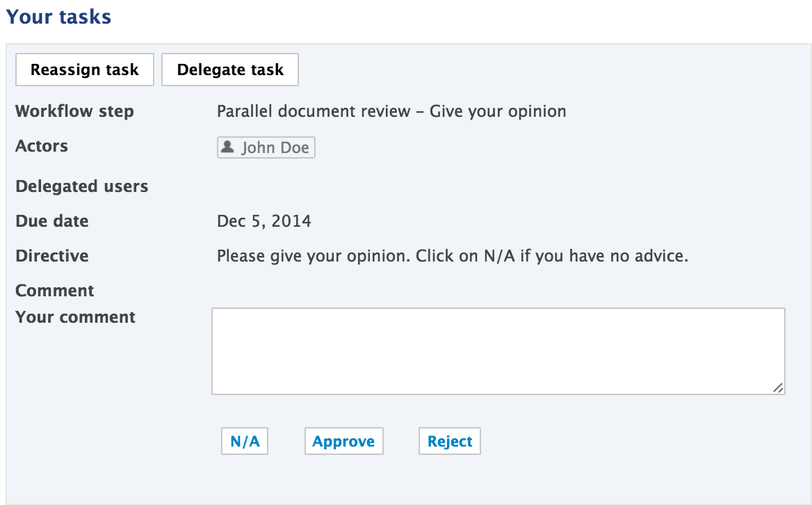Click the Due date label
The height and width of the screenshot is (505, 812).
pos(51,221)
